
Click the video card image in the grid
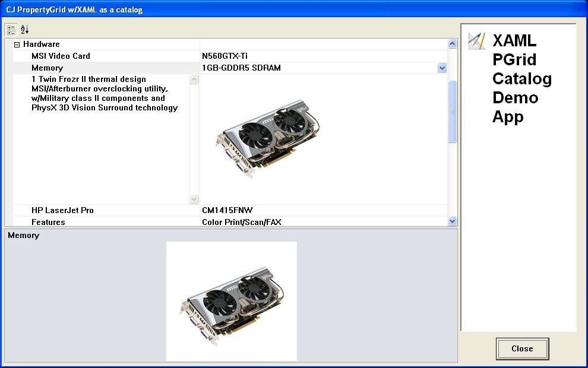pos(267,139)
